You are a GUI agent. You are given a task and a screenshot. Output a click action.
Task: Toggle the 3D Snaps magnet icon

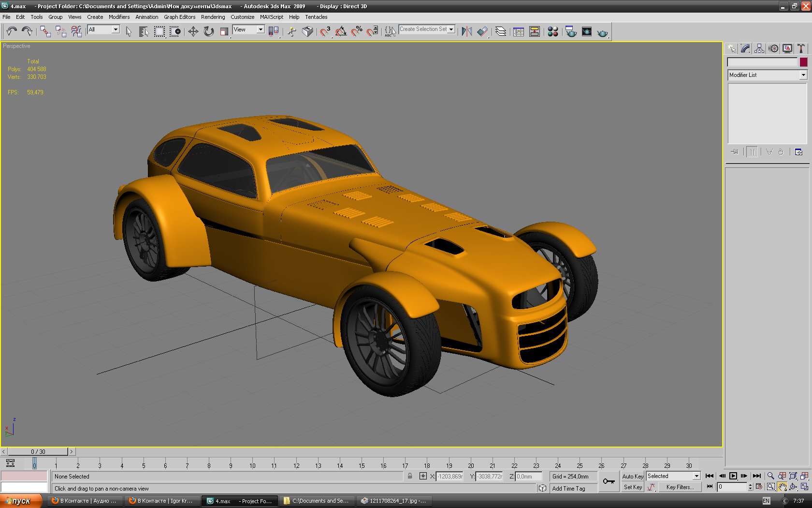click(325, 31)
